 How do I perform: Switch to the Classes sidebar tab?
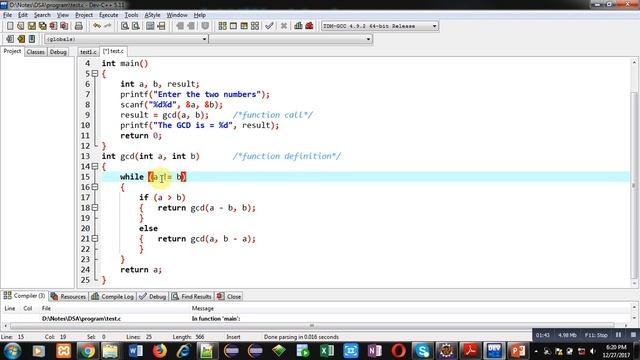(x=36, y=52)
